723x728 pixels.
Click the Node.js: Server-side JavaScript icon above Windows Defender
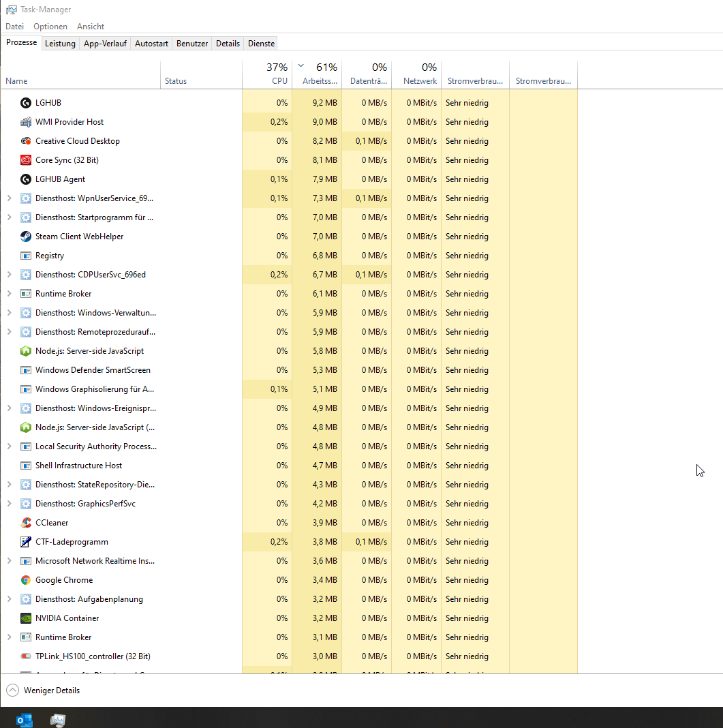[26, 351]
